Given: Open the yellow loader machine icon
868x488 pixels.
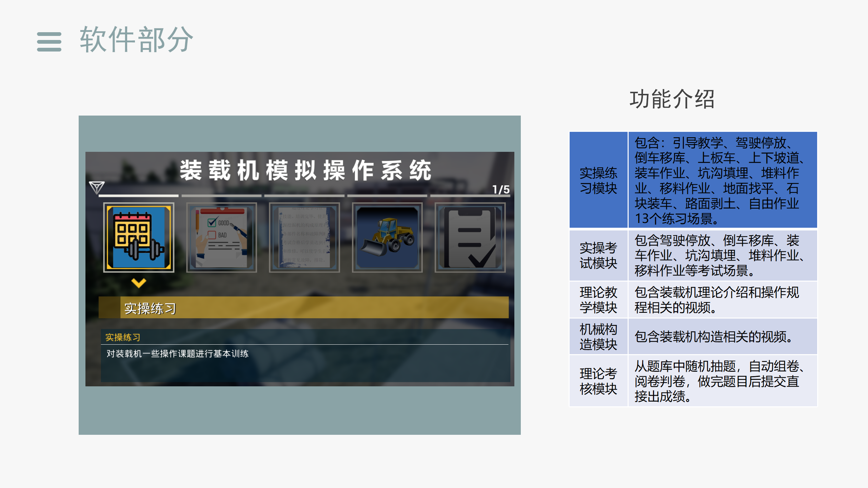Looking at the screenshot, I should click(x=387, y=238).
